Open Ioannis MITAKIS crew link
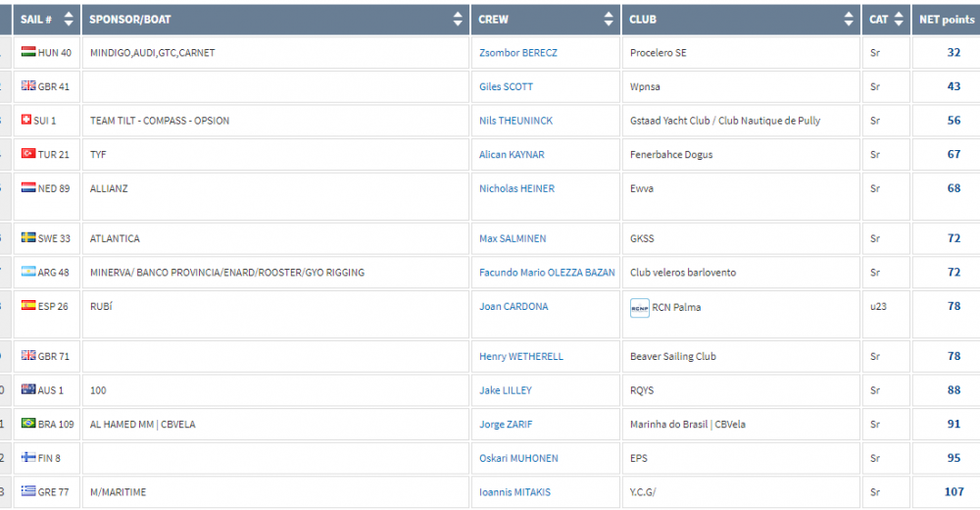980x510 pixels. pos(515,491)
